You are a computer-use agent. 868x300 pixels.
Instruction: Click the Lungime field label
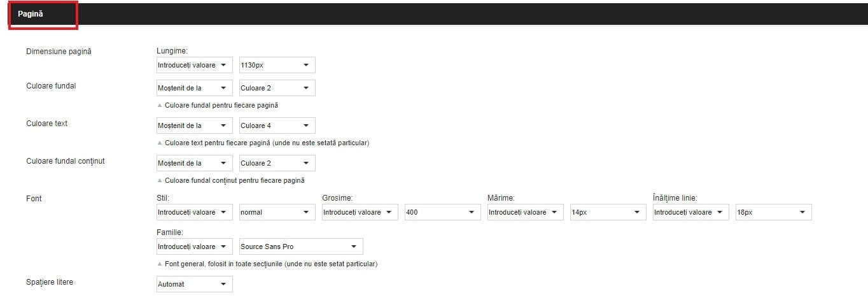tap(172, 50)
